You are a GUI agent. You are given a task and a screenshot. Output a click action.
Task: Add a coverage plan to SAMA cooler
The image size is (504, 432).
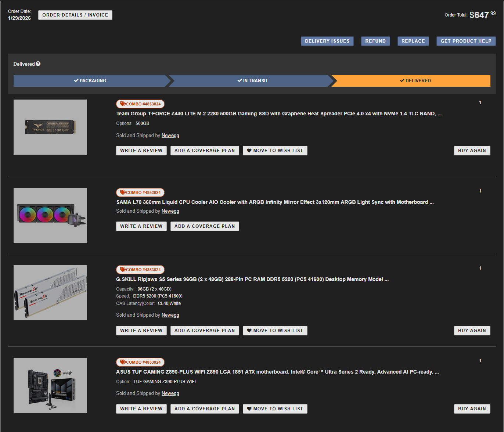pyautogui.click(x=205, y=226)
